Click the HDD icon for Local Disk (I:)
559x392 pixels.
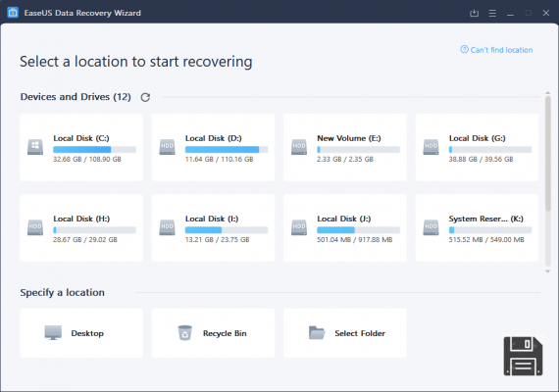(167, 227)
